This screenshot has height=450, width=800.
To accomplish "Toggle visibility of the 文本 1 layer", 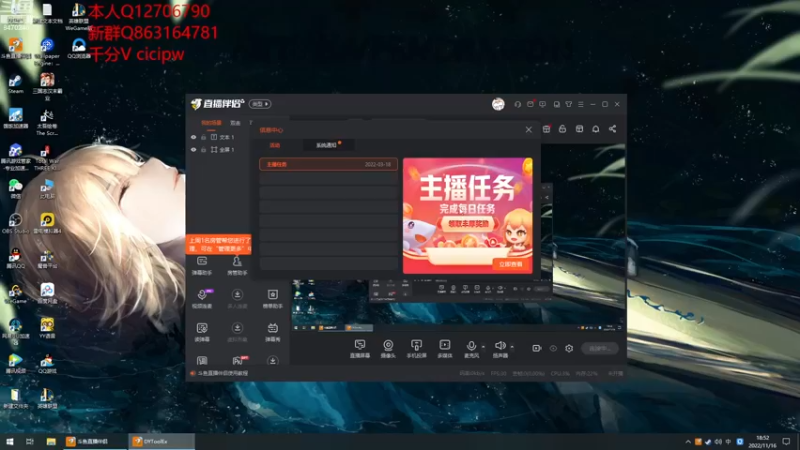I will pyautogui.click(x=193, y=137).
